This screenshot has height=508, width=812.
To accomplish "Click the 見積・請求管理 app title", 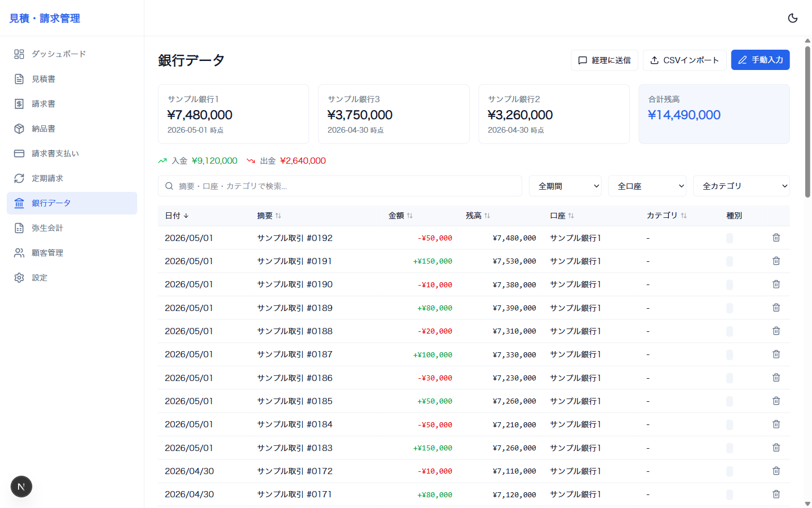I will tap(45, 18).
